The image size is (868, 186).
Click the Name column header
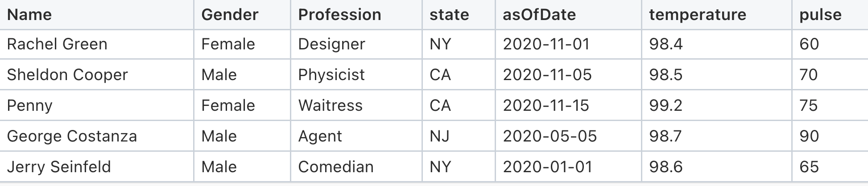[29, 15]
